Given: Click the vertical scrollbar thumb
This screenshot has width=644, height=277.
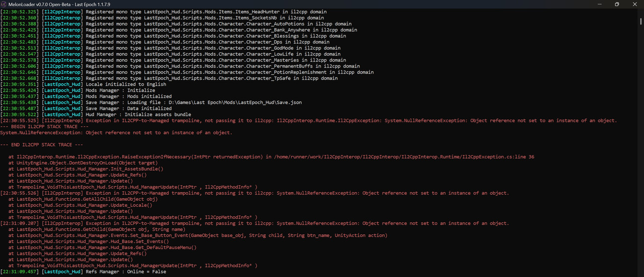Looking at the screenshot, I should 640,21.
